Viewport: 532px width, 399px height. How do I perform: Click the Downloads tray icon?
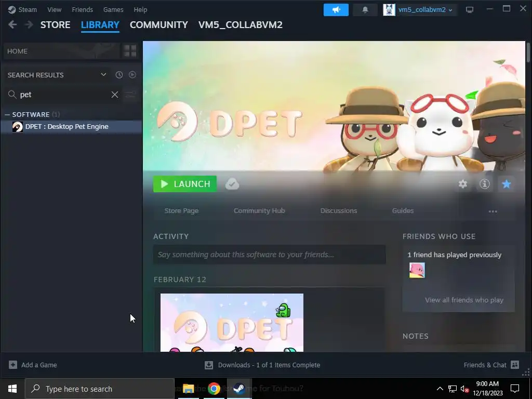pos(209,365)
